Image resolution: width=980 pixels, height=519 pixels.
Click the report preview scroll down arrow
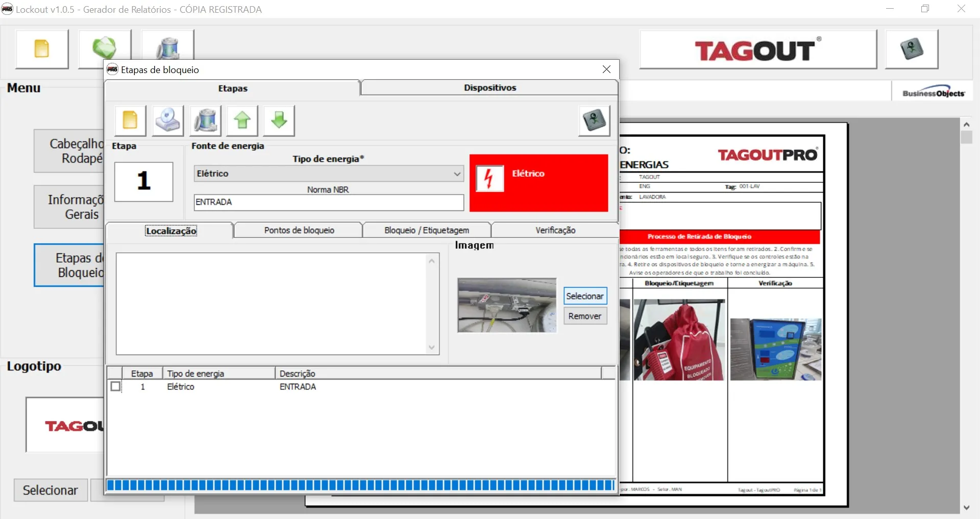point(966,507)
